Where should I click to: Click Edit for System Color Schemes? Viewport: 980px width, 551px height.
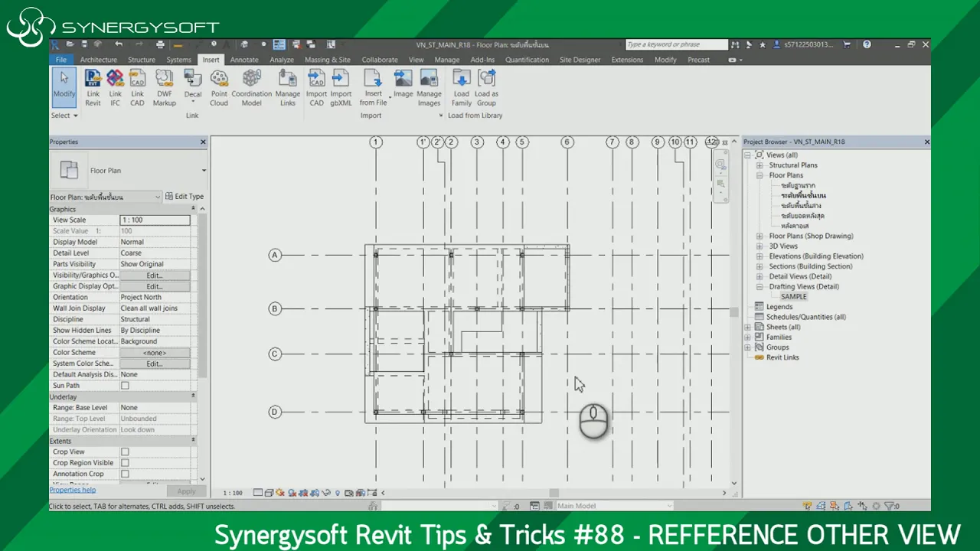tap(155, 364)
